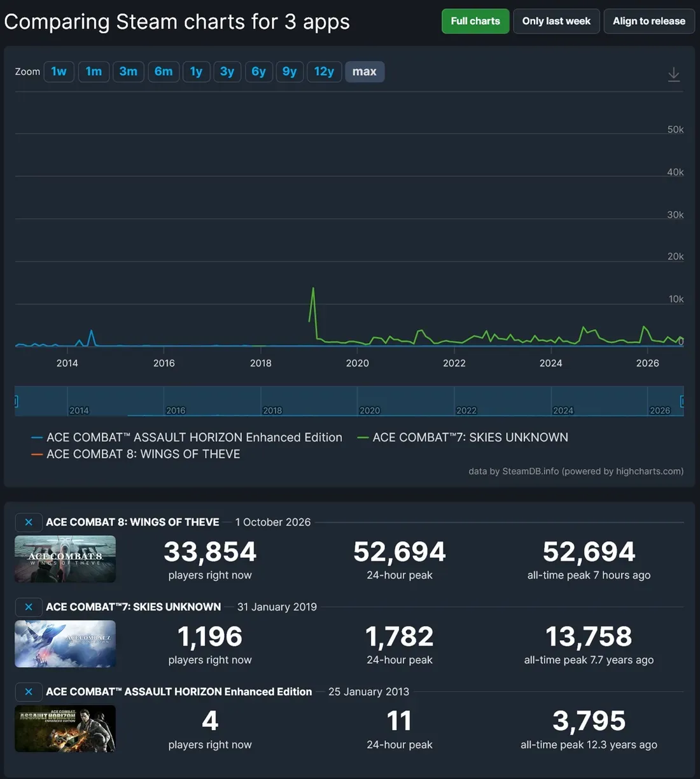Click the 2014 blue spike on chart

click(x=92, y=331)
